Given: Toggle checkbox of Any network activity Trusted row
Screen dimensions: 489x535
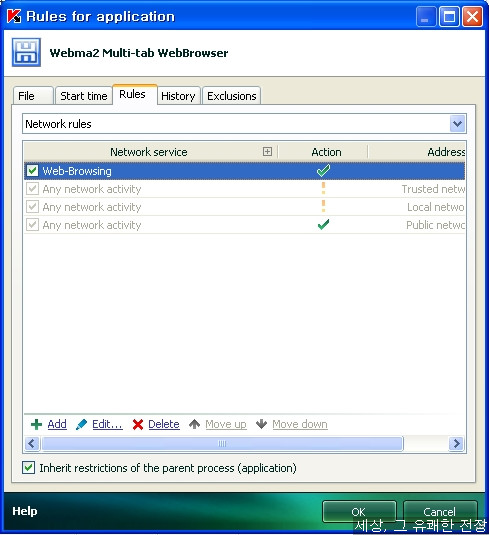Looking at the screenshot, I should tap(32, 189).
